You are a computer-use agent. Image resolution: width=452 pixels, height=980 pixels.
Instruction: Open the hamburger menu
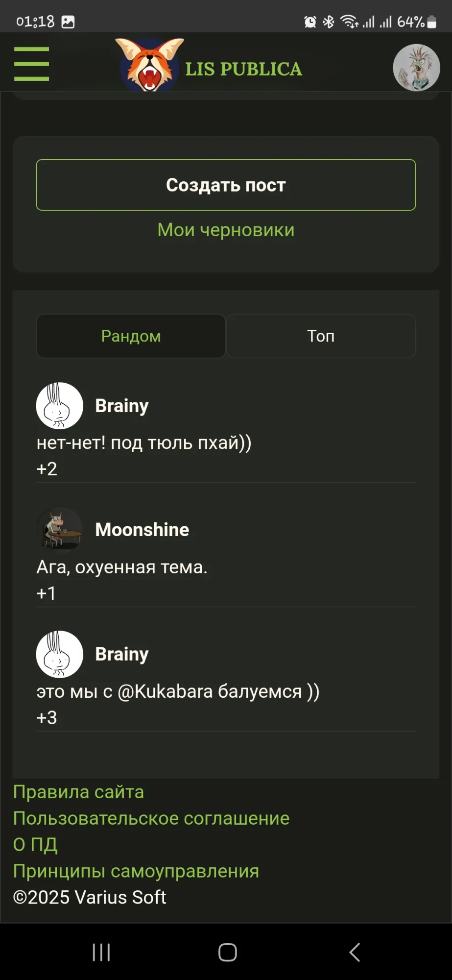31,64
